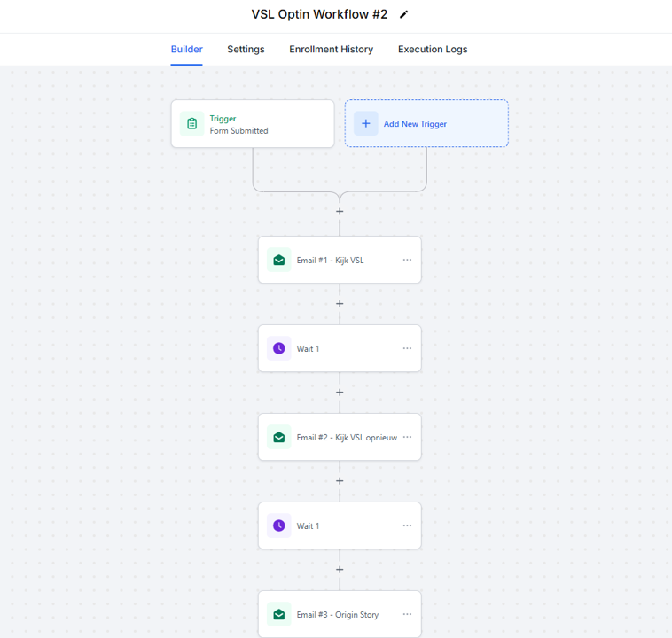Add a step above Email #1 via plus
The height and width of the screenshot is (638, 672).
(x=340, y=212)
